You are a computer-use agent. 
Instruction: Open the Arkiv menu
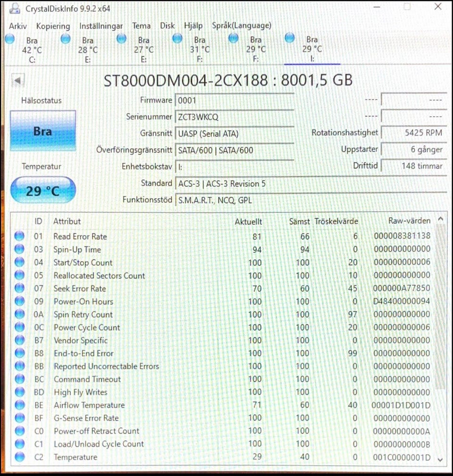(17, 26)
